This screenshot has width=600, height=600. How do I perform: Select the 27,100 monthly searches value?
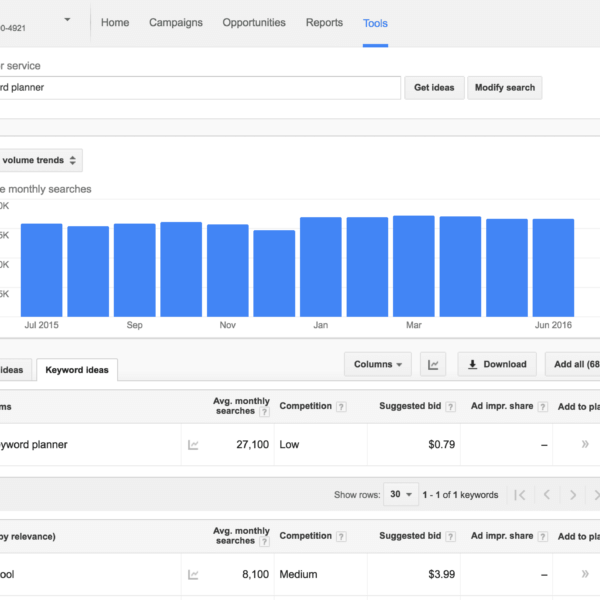253,444
